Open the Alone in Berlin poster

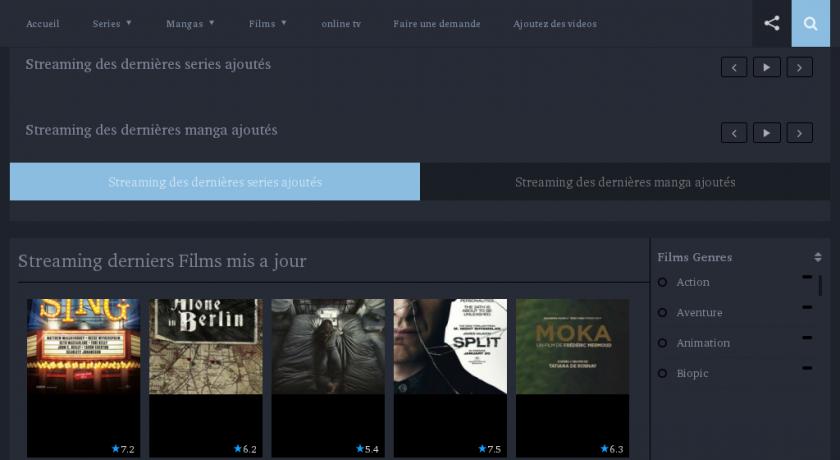[206, 346]
